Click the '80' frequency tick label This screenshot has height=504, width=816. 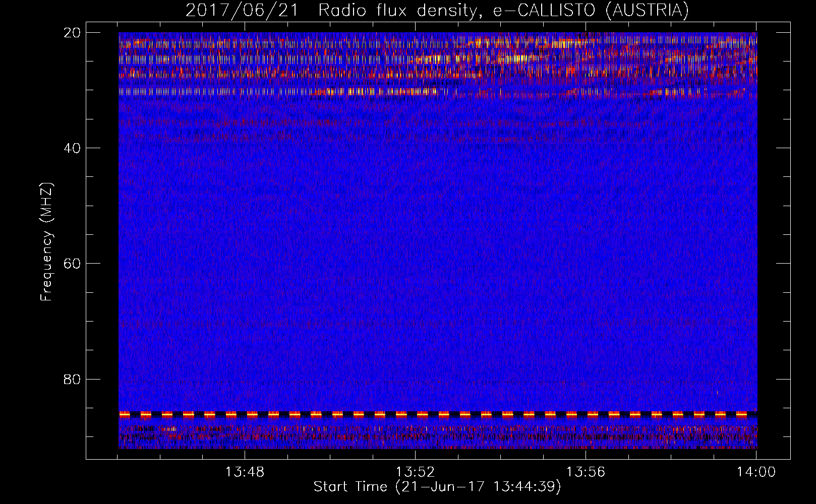coord(72,379)
